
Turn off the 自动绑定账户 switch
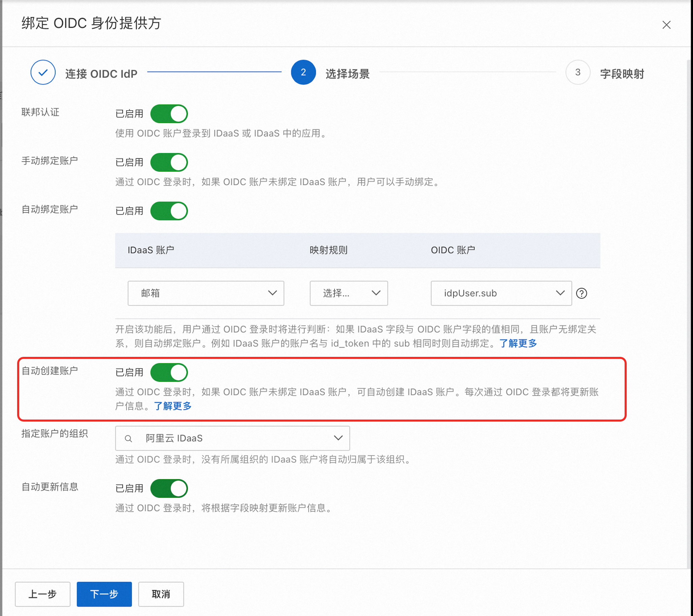pos(169,211)
